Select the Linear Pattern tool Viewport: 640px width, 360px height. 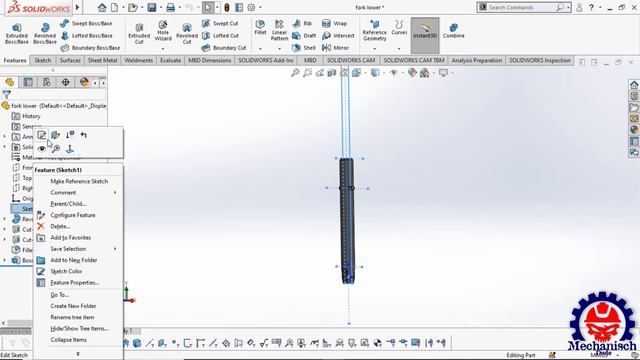tap(279, 31)
